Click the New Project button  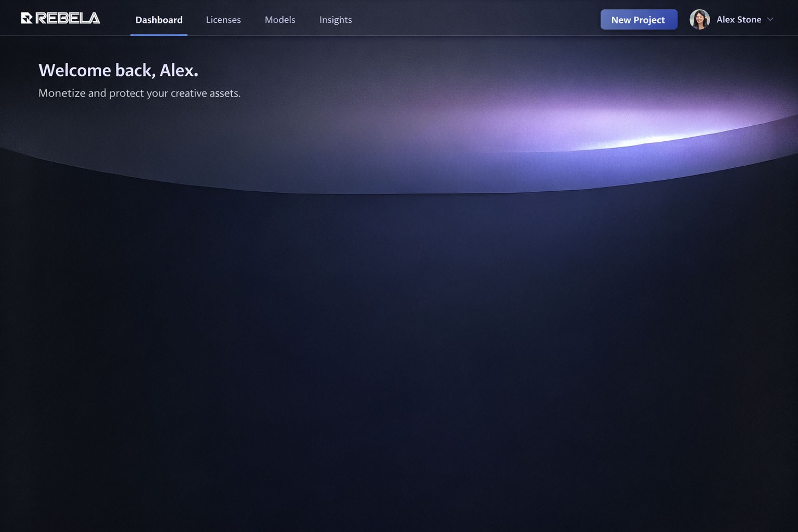point(639,20)
